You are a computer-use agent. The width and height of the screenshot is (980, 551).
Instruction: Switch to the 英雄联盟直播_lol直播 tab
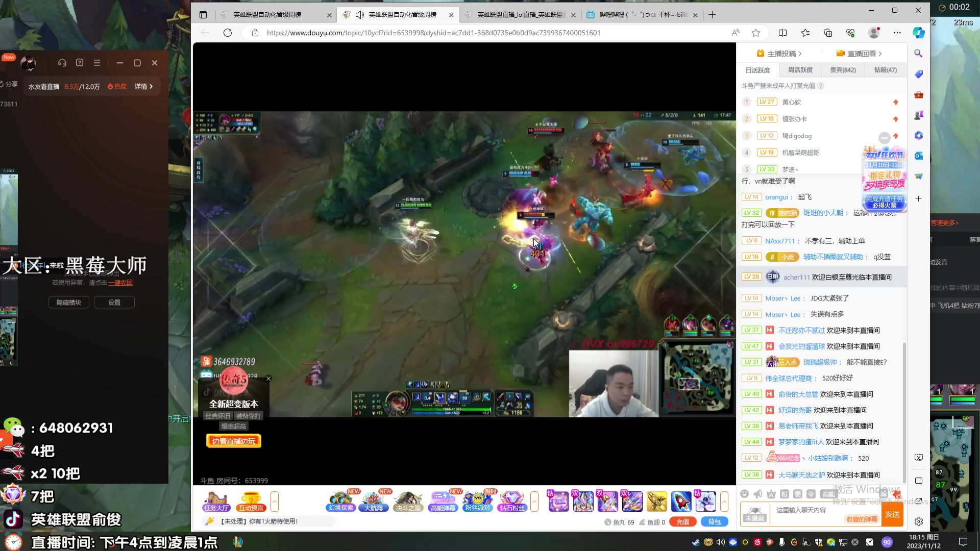pyautogui.click(x=520, y=15)
